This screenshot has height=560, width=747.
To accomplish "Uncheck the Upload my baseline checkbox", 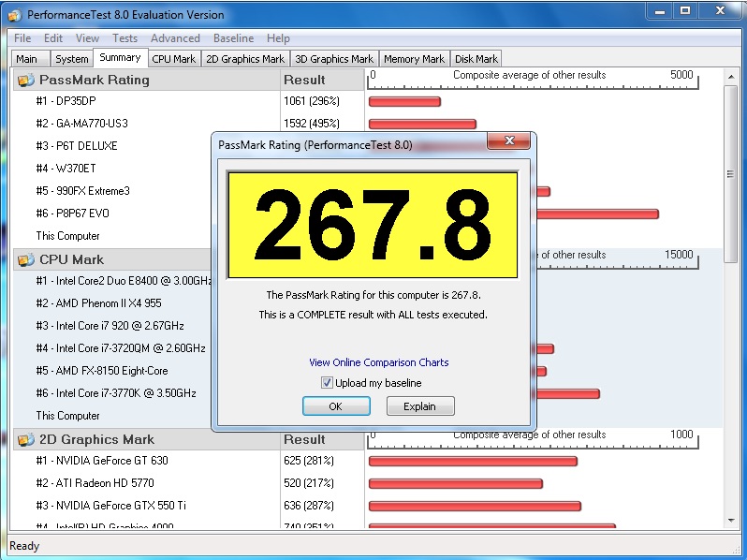I will (327, 383).
